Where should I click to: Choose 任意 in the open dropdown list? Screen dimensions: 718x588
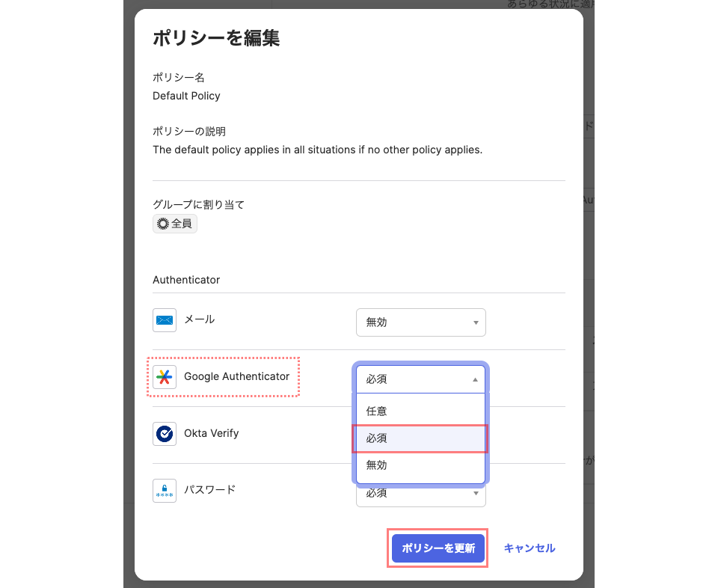(420, 410)
